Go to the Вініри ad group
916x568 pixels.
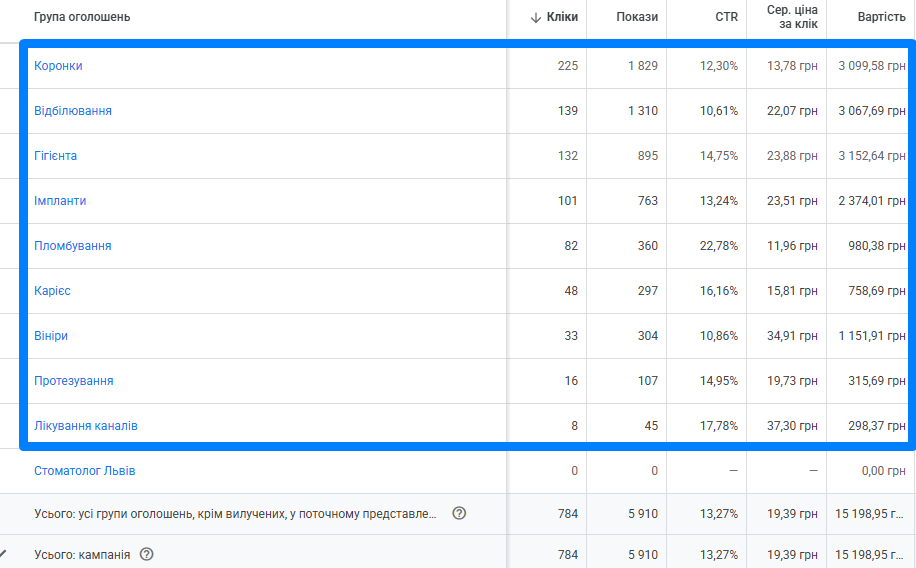coord(51,335)
